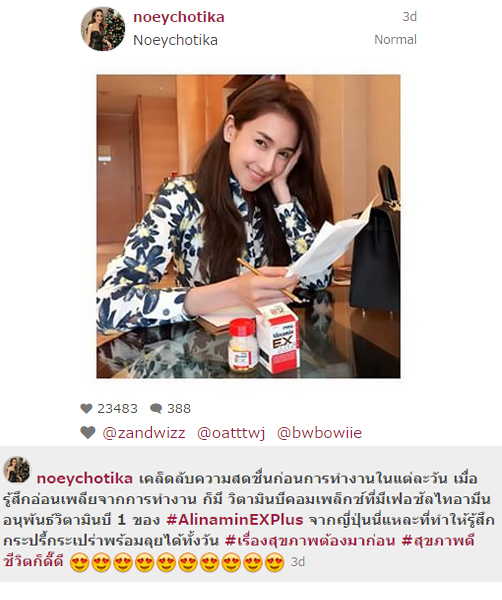Click the heart icon before liker names
Screen dimensions: 502x600
(x=88, y=433)
